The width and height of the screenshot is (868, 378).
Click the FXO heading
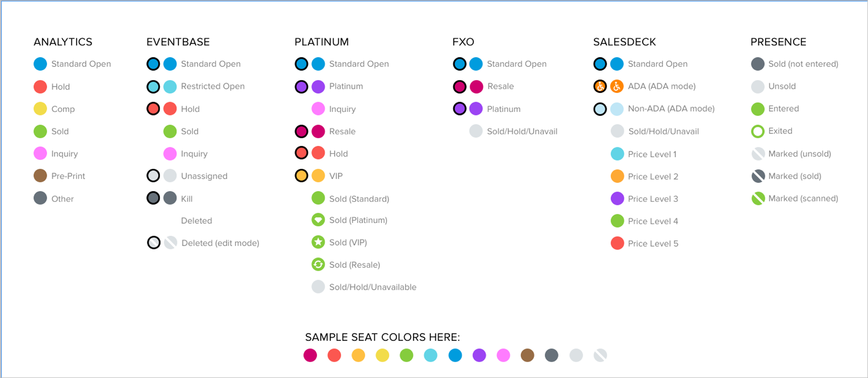(x=463, y=42)
